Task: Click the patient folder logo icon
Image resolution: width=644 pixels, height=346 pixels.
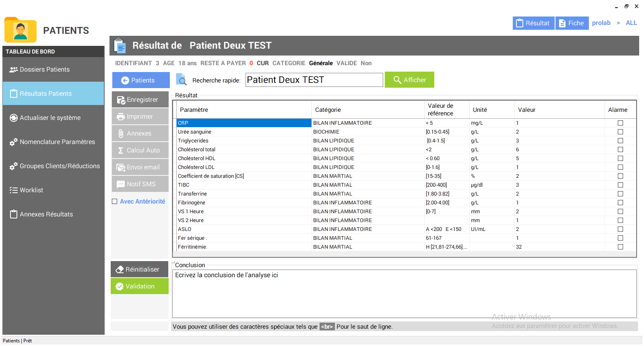Action: [21, 30]
